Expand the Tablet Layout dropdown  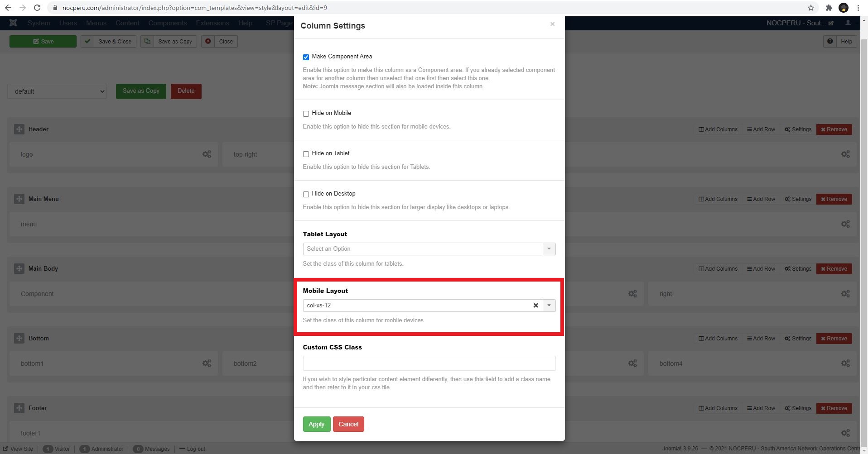coord(549,249)
